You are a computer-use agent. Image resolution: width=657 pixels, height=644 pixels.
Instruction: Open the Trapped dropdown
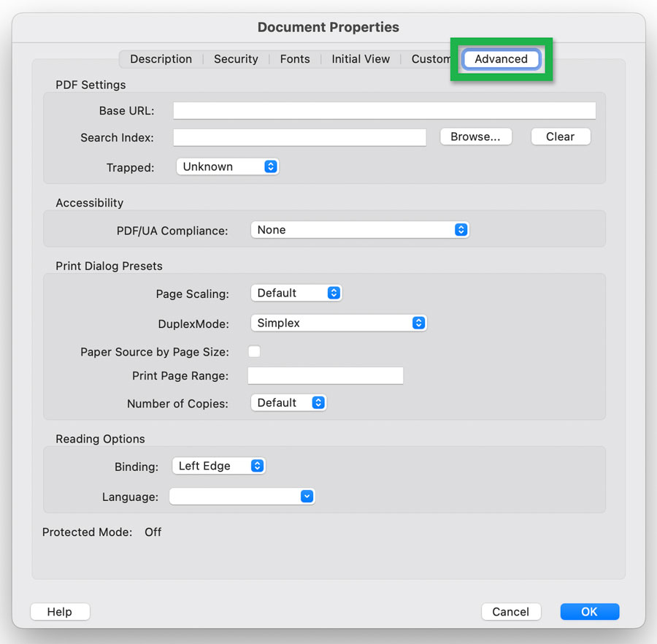pos(227,166)
